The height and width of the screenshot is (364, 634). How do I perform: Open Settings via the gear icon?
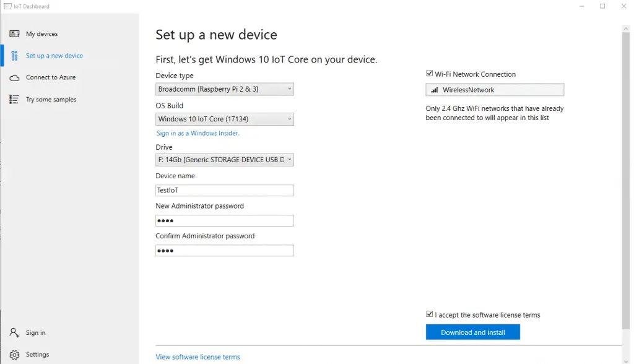coord(14,355)
